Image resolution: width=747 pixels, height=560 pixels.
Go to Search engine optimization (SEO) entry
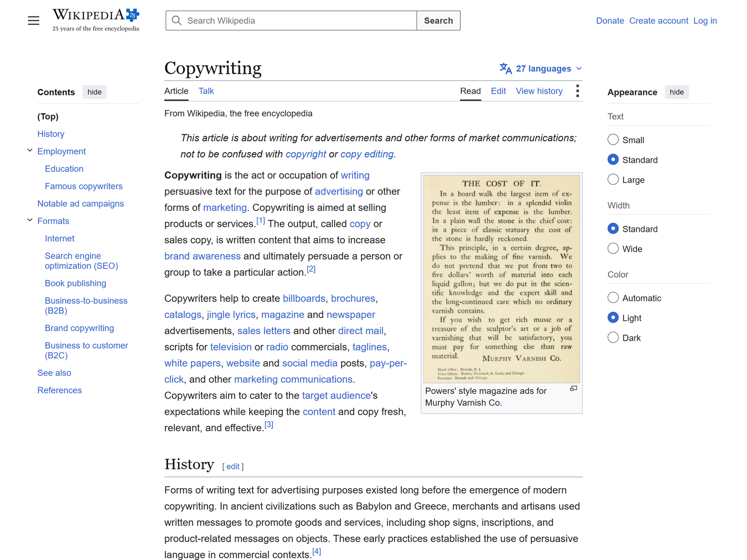click(81, 261)
